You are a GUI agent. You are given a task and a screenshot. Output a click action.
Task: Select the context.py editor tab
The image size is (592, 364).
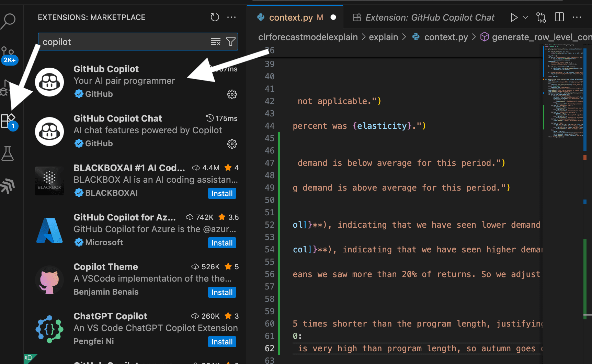291,17
